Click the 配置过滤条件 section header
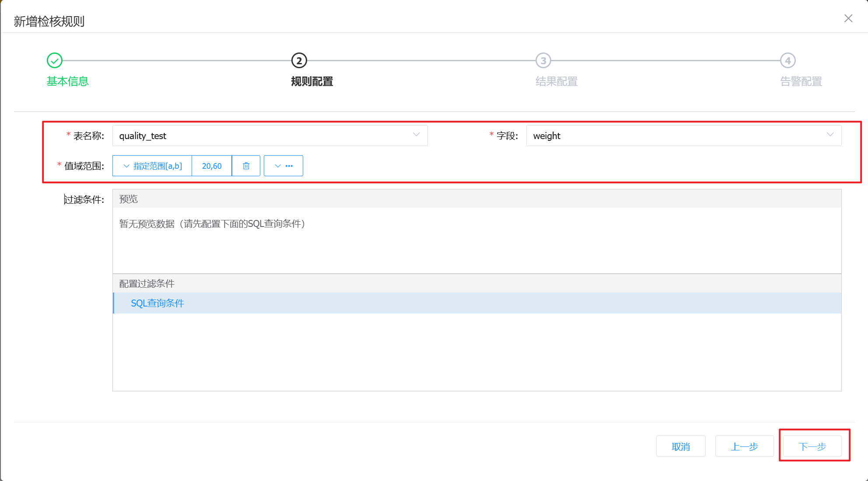Screen dimensions: 868x481 [147, 283]
